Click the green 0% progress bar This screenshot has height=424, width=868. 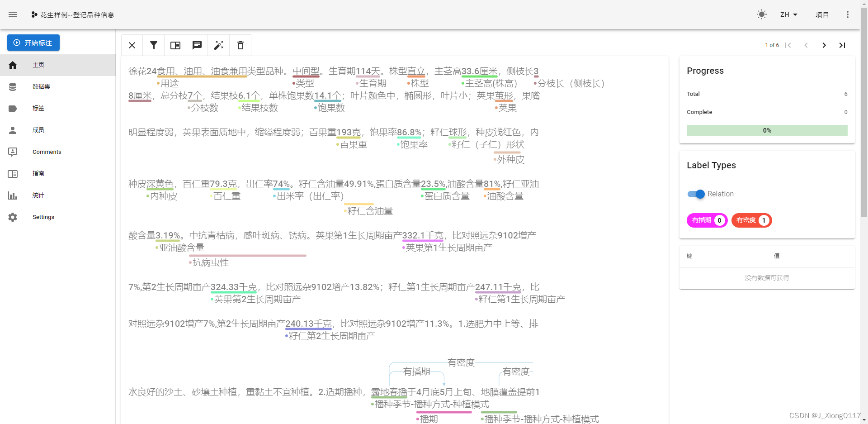(767, 130)
